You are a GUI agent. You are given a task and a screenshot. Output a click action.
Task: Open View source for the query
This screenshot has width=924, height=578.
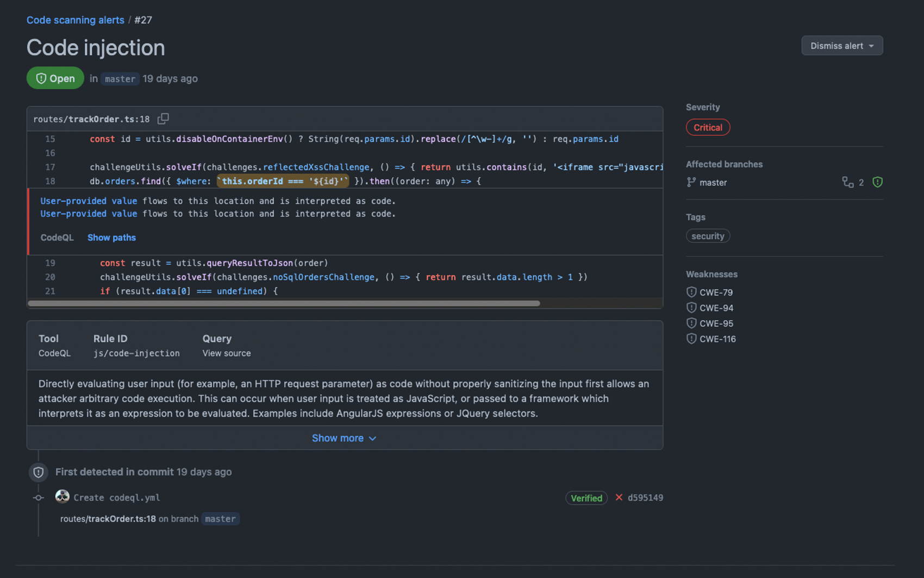pyautogui.click(x=227, y=353)
